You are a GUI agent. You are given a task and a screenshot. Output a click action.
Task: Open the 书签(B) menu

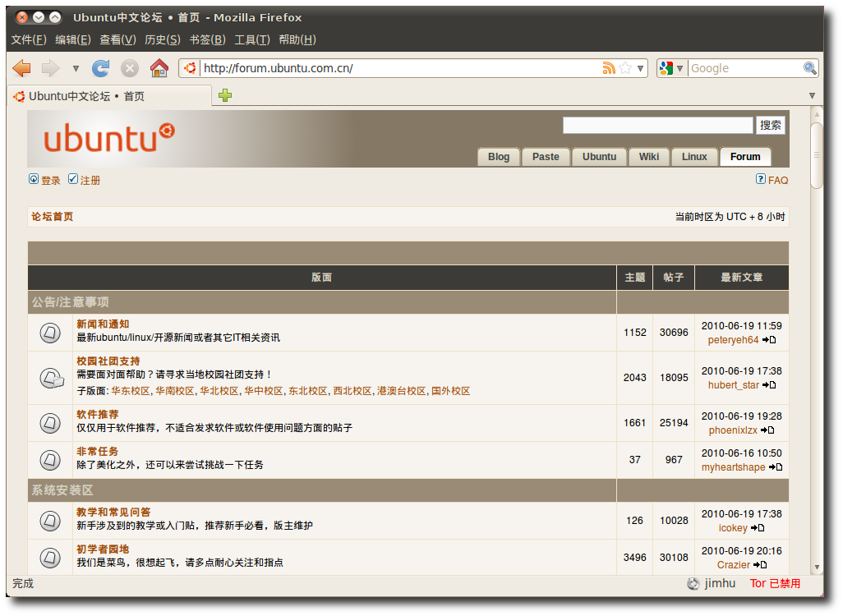tap(208, 39)
